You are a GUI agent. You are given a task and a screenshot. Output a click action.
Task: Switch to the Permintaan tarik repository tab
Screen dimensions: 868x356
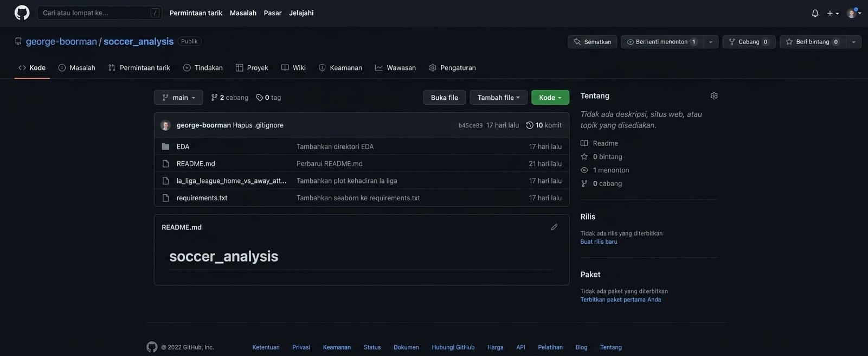[x=139, y=68]
